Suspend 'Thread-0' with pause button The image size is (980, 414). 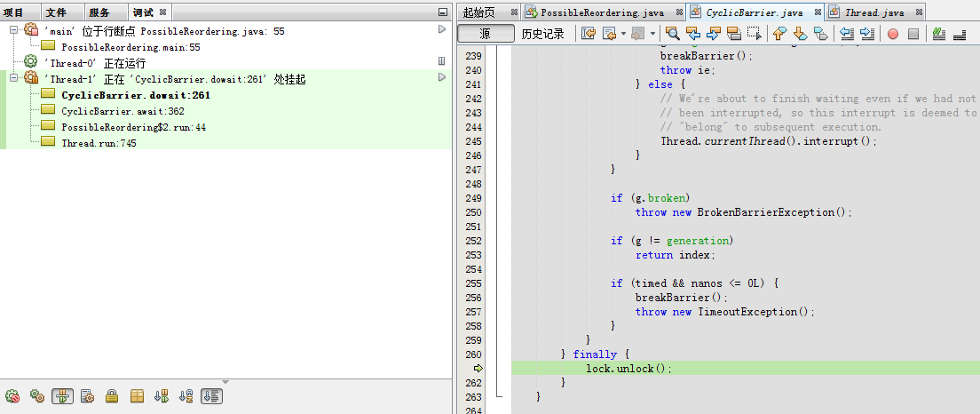coord(442,61)
